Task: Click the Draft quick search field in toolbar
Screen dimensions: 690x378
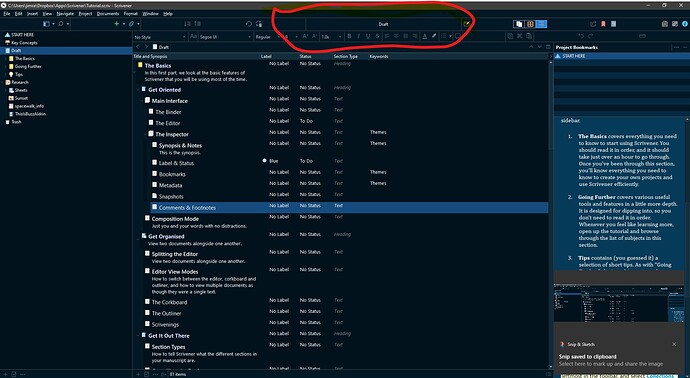Action: tap(383, 24)
